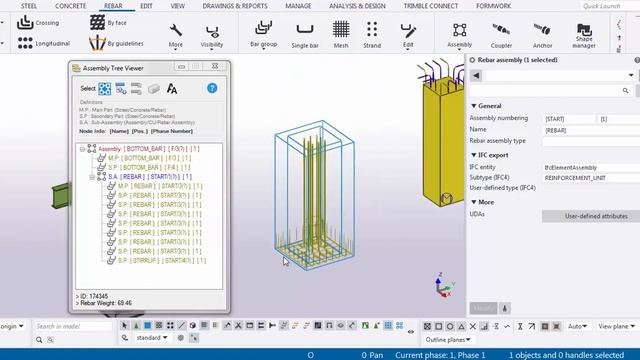Screen dimensions: 640x360
Task: Select the Mesh reinforcement tool
Action: pyautogui.click(x=341, y=35)
